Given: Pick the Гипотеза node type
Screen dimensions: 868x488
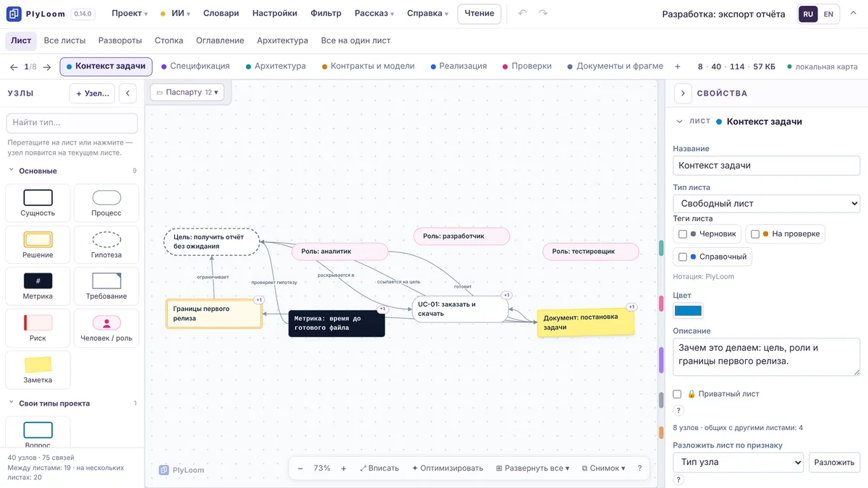Looking at the screenshot, I should (106, 244).
